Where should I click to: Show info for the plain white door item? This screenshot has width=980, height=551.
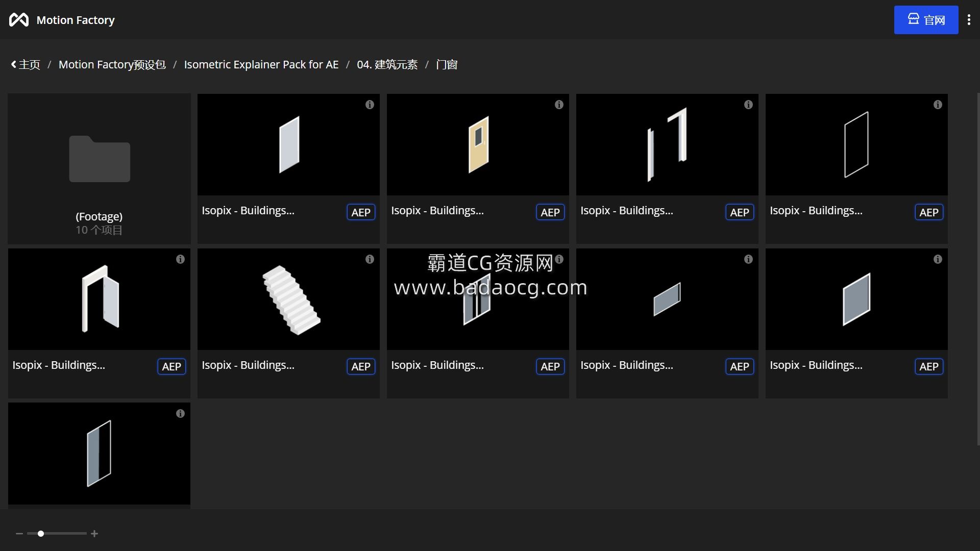370,105
